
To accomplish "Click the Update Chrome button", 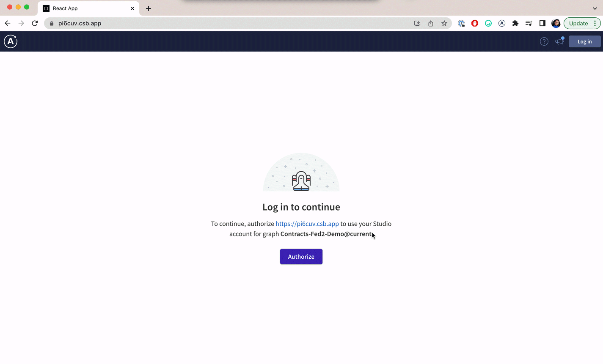I will 578,23.
